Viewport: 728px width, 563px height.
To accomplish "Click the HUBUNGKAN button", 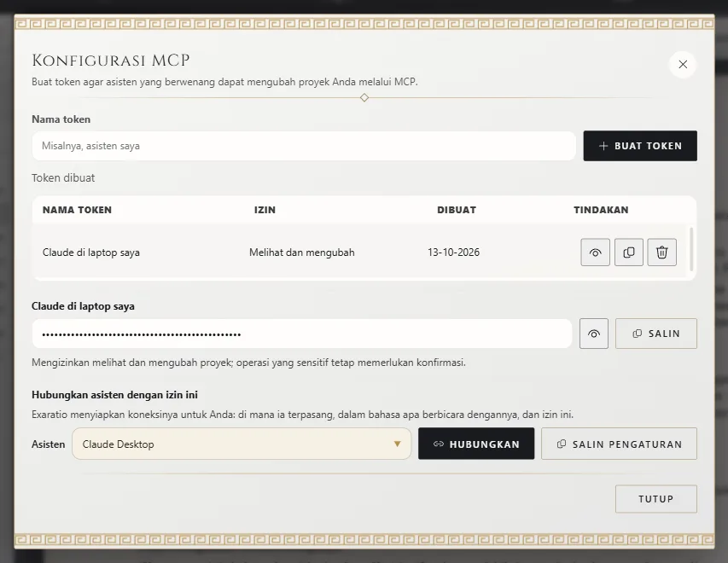I will pos(476,444).
